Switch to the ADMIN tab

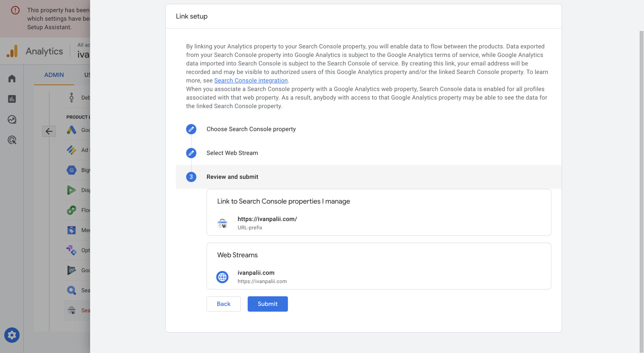54,75
